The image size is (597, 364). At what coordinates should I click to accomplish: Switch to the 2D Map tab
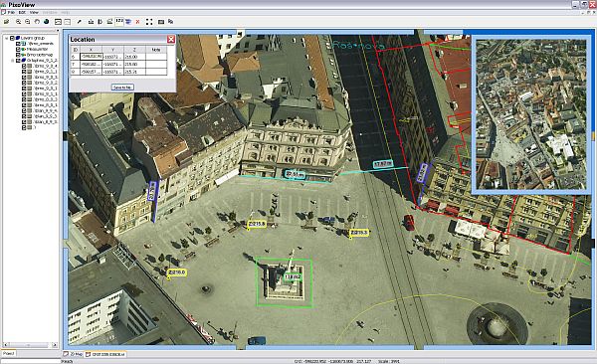tap(74, 354)
